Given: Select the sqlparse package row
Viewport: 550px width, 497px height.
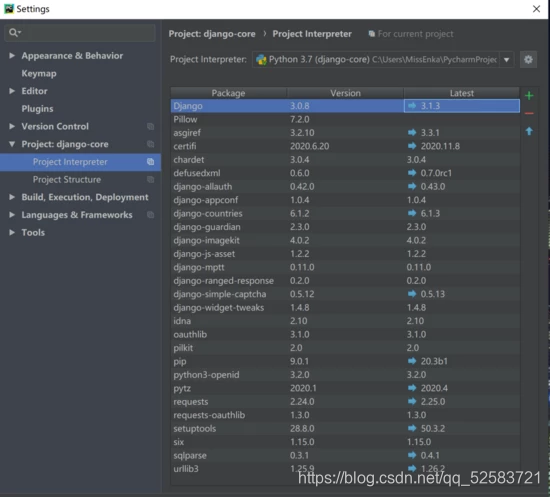Looking at the screenshot, I should (x=345, y=455).
